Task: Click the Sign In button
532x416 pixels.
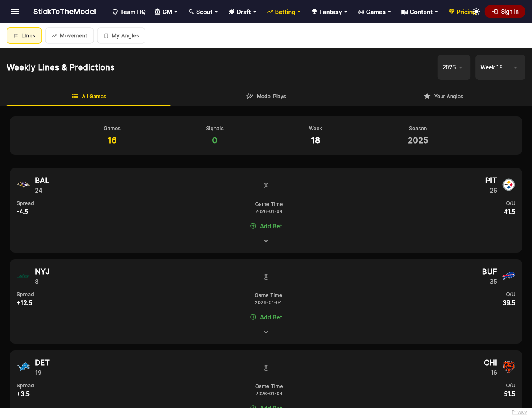Action: pyautogui.click(x=505, y=12)
